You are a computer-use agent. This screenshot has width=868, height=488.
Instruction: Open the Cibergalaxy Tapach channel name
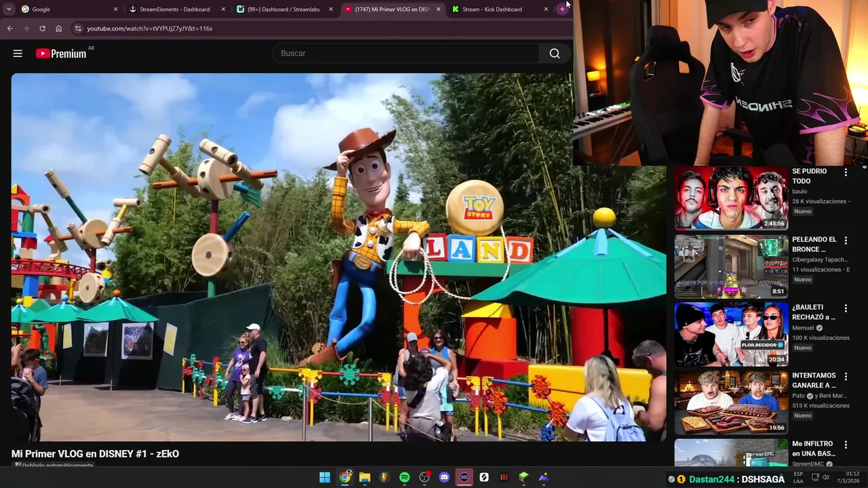pyautogui.click(x=820, y=260)
